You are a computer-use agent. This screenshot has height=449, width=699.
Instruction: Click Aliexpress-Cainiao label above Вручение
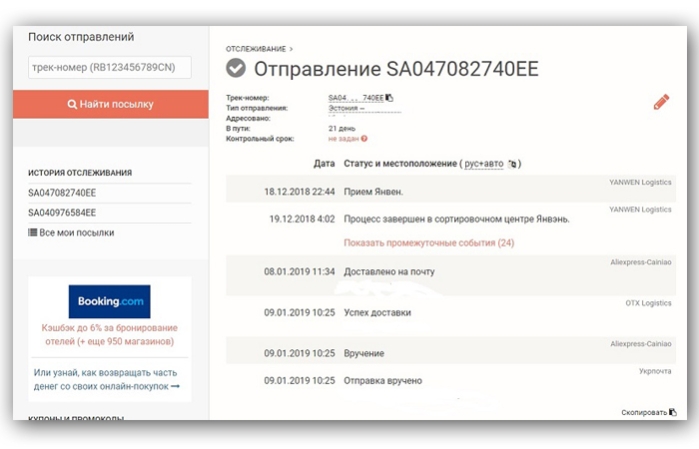pos(641,344)
